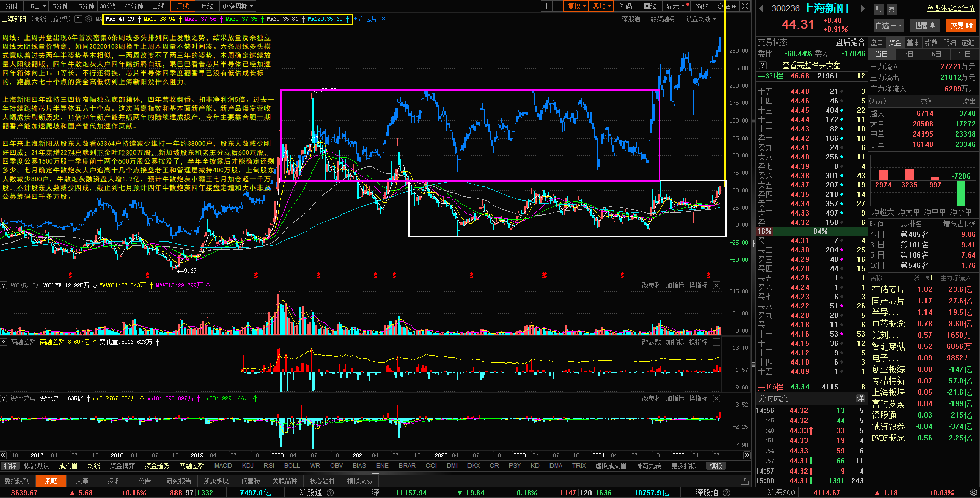
Task: Click help icon on 资金趋势 panel
Action: [x=4, y=398]
